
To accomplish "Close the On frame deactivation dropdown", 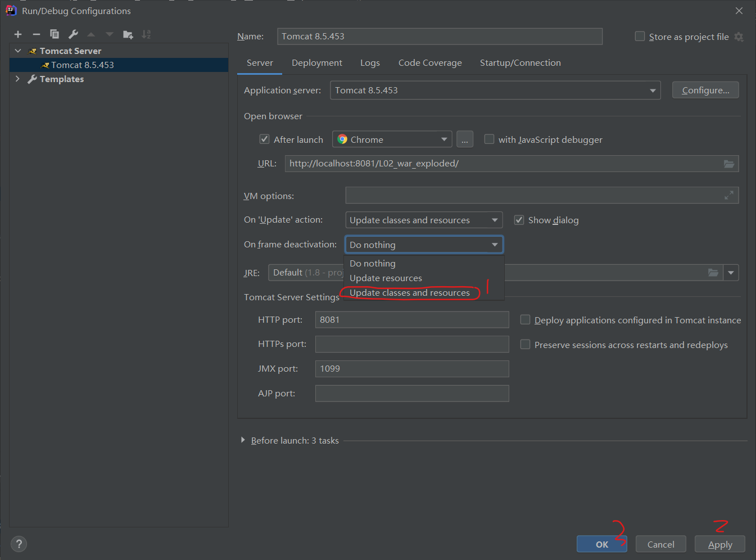I will 424,245.
